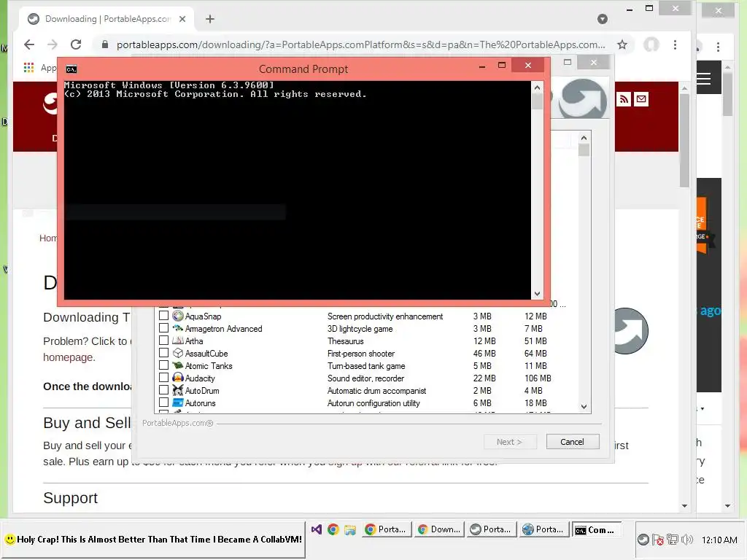The height and width of the screenshot is (560, 747).
Task: Click the address bar URL
Action: (x=360, y=44)
